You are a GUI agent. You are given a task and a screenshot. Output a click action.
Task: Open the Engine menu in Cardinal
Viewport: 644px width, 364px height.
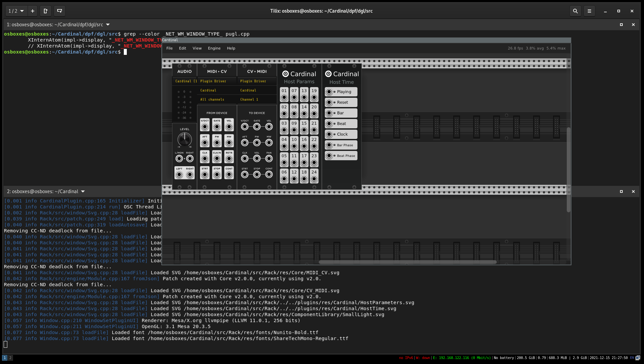pos(214,48)
